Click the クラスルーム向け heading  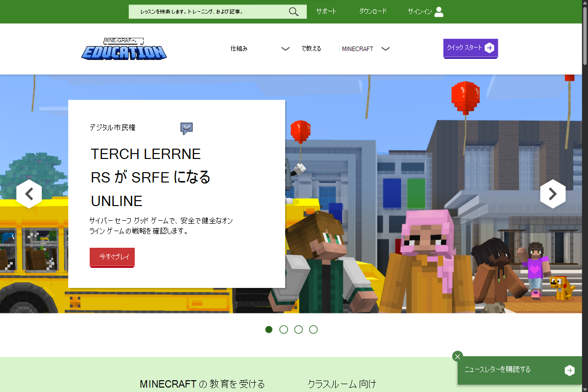342,384
